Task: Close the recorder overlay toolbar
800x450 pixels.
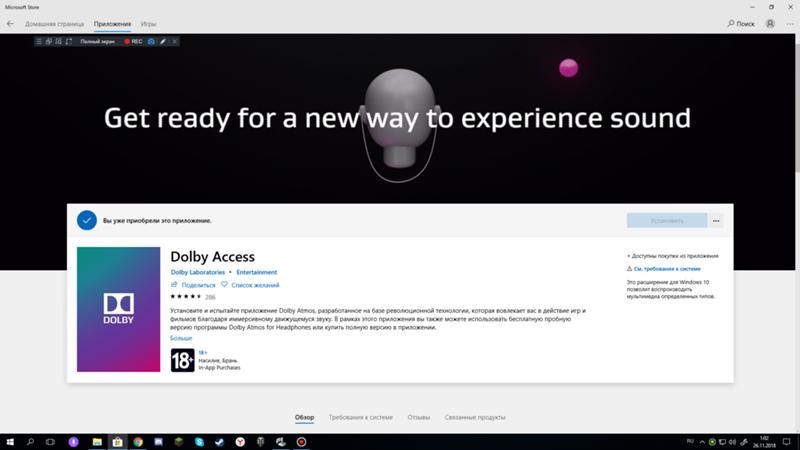Action: (x=174, y=41)
